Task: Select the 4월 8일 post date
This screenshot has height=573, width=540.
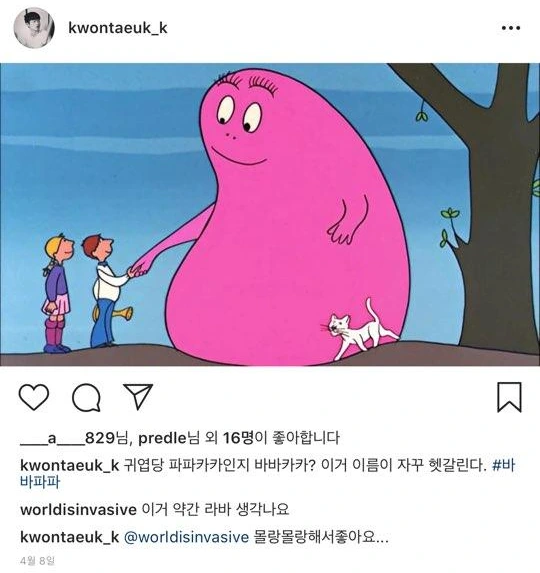Action: tap(38, 561)
